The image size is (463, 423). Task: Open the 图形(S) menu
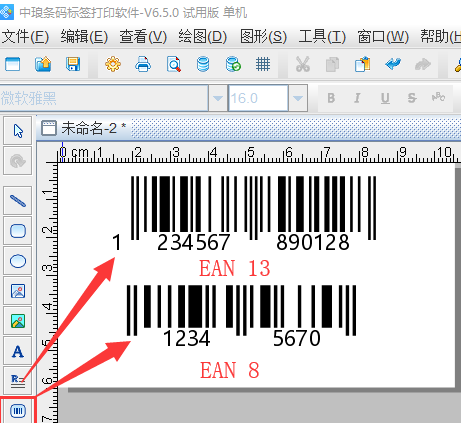point(263,37)
